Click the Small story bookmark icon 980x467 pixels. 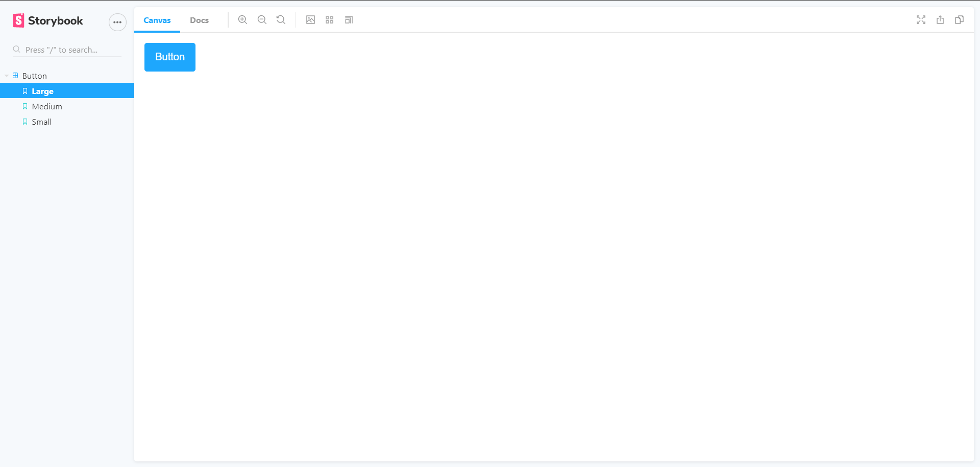click(x=25, y=122)
